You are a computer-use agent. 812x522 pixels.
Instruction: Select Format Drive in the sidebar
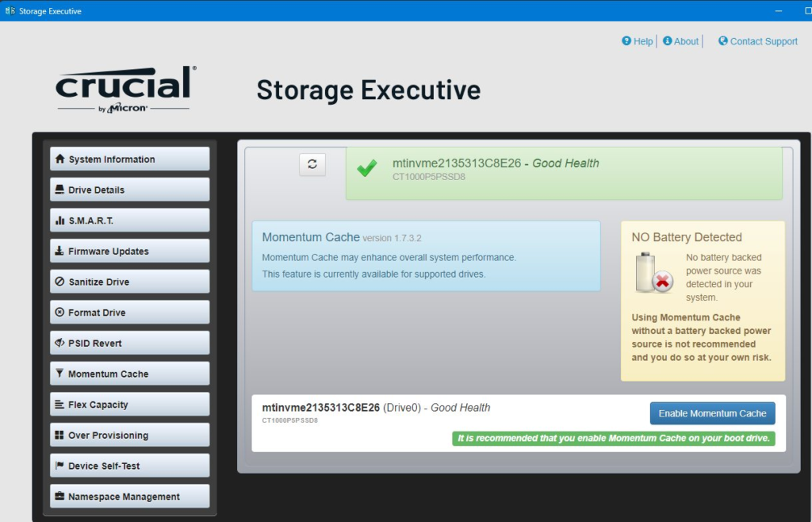click(130, 312)
